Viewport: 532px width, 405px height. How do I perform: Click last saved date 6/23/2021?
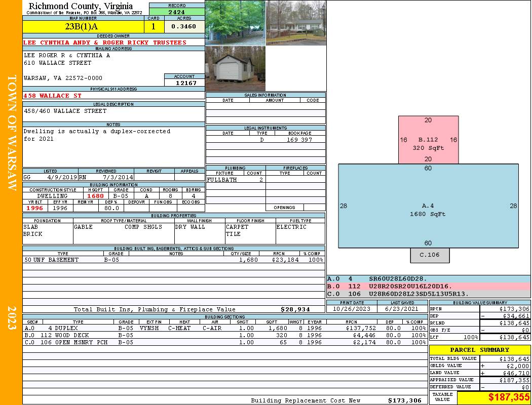[x=402, y=309]
